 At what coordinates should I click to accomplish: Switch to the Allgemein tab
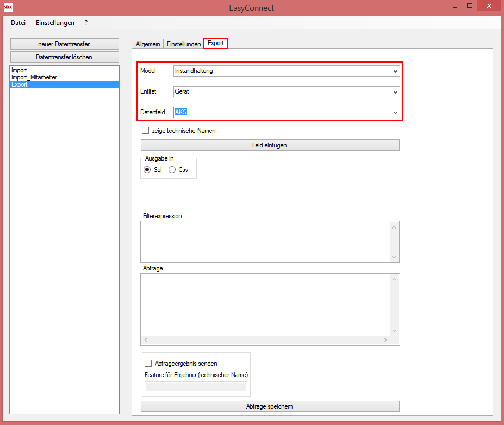[x=147, y=43]
